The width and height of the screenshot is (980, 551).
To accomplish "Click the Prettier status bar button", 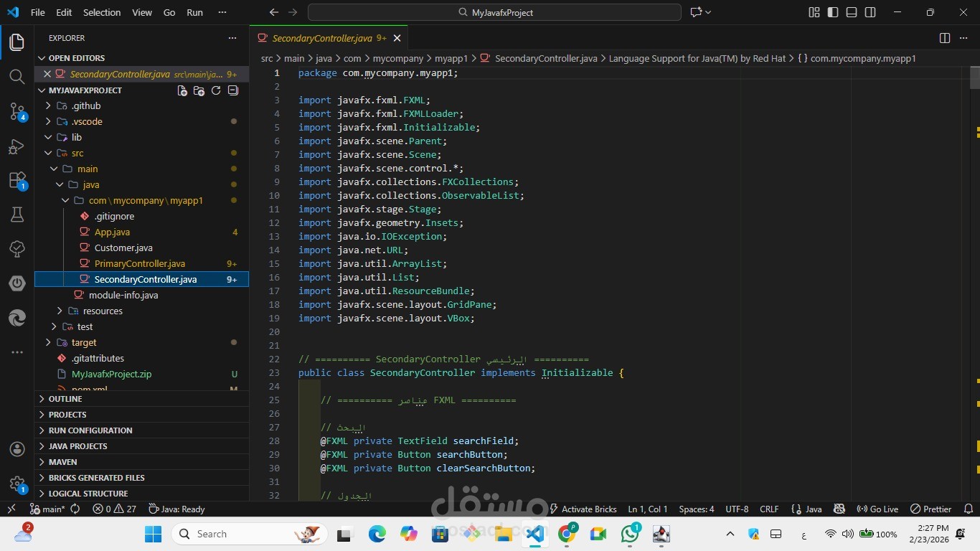I will point(930,509).
